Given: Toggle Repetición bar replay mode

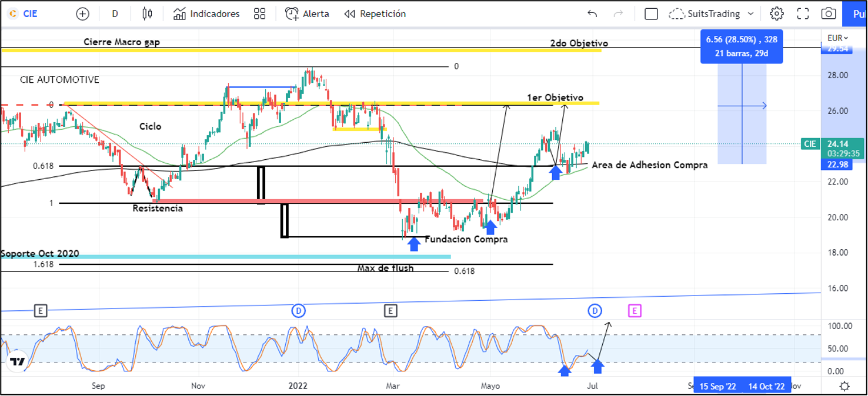Looking at the screenshot, I should [x=375, y=14].
